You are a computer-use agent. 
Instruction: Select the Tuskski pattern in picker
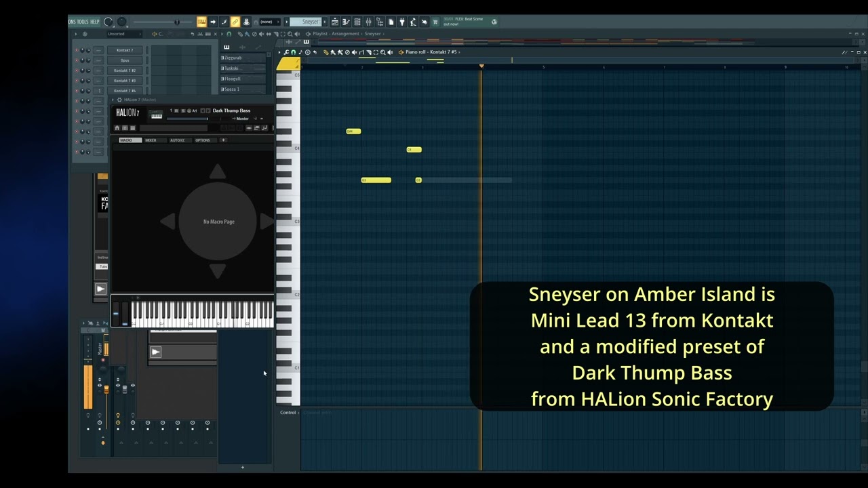click(242, 68)
